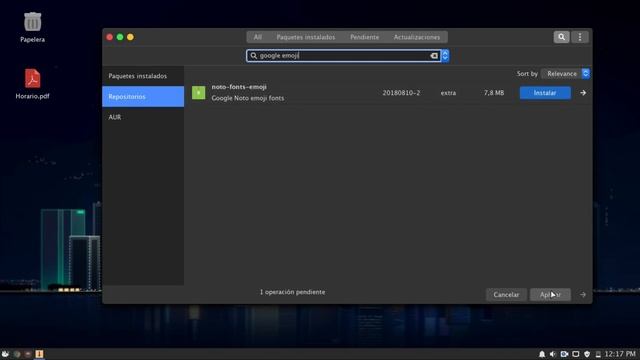
Task: Click version 20180810-2 text
Action: click(x=401, y=93)
